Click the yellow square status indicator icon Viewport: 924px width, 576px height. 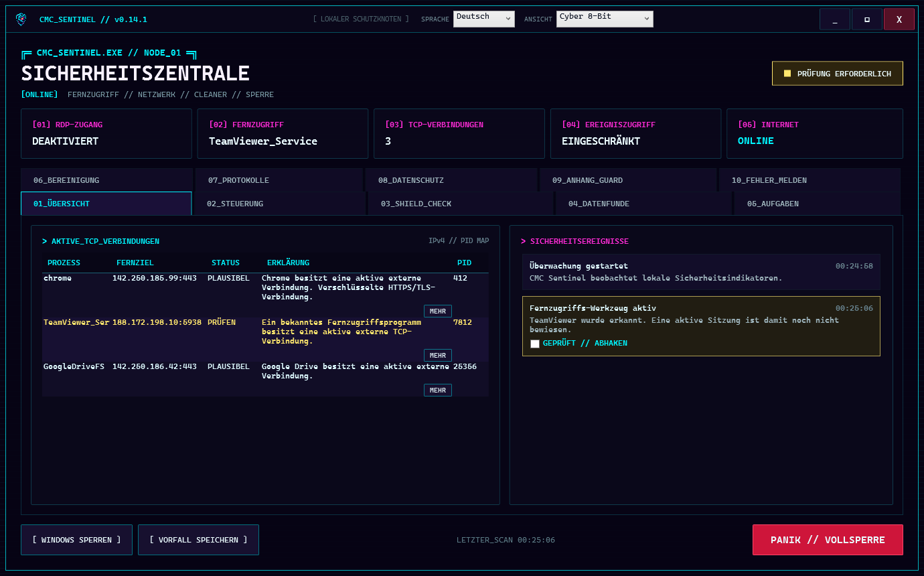coord(787,74)
